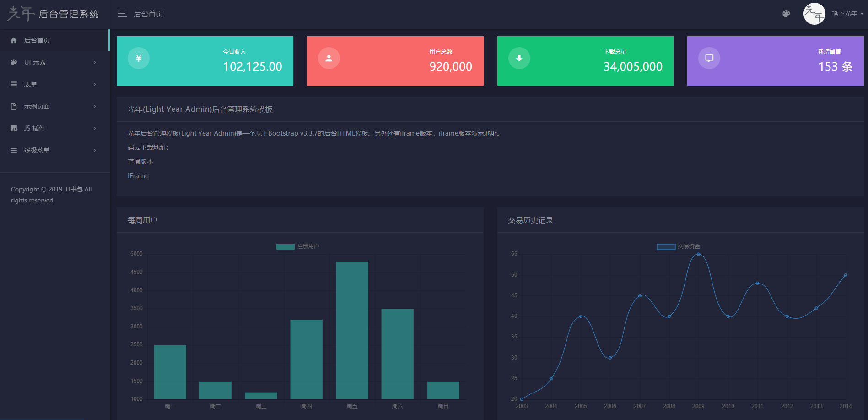Click the JS icon beside JS 插件
Image resolution: width=868 pixels, height=420 pixels.
[14, 128]
